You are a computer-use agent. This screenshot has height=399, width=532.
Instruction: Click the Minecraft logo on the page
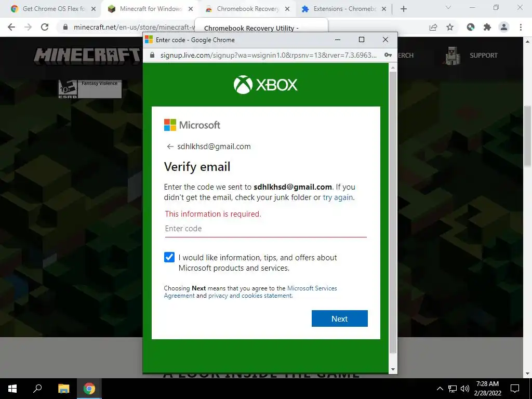click(x=87, y=55)
